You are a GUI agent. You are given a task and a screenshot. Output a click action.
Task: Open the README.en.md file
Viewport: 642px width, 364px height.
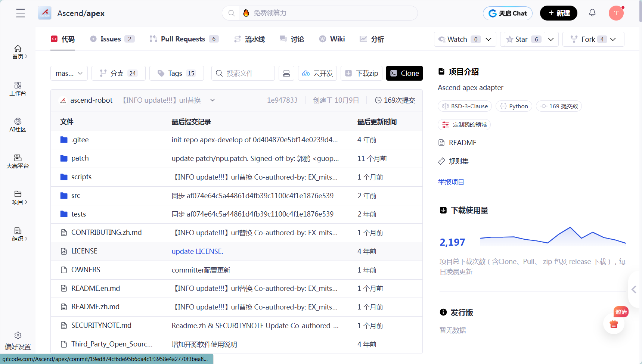pyautogui.click(x=96, y=288)
